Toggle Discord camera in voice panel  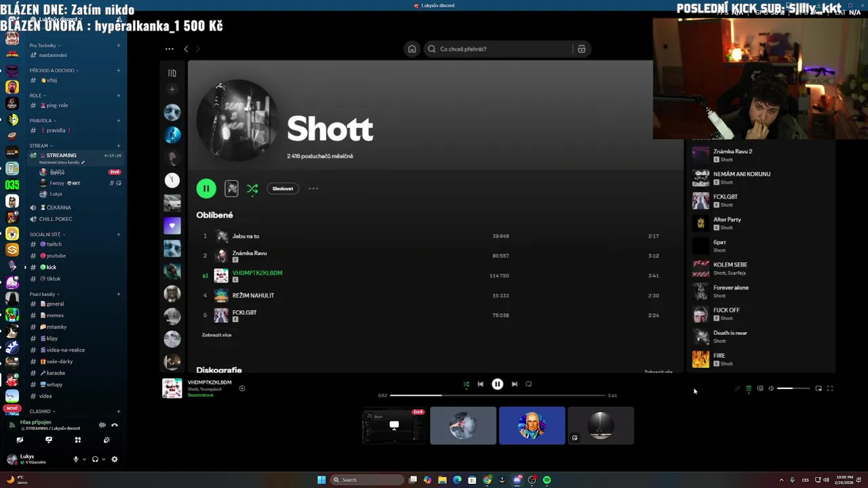(20, 440)
